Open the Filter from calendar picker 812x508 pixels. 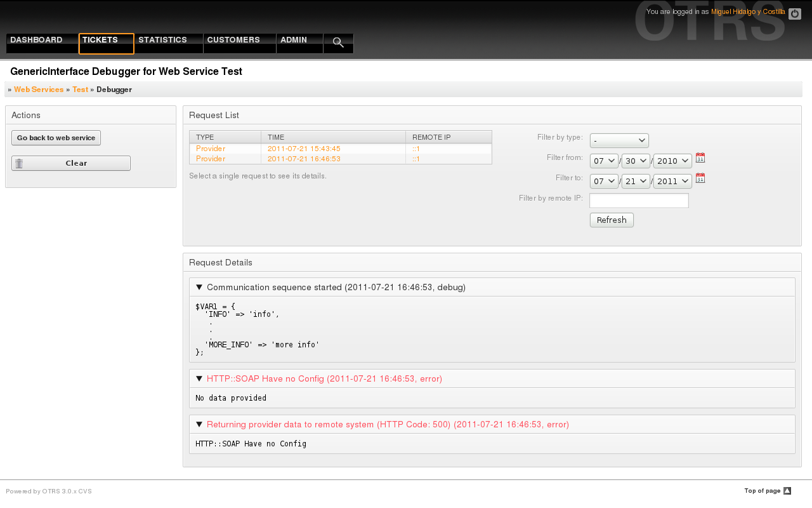coord(700,158)
